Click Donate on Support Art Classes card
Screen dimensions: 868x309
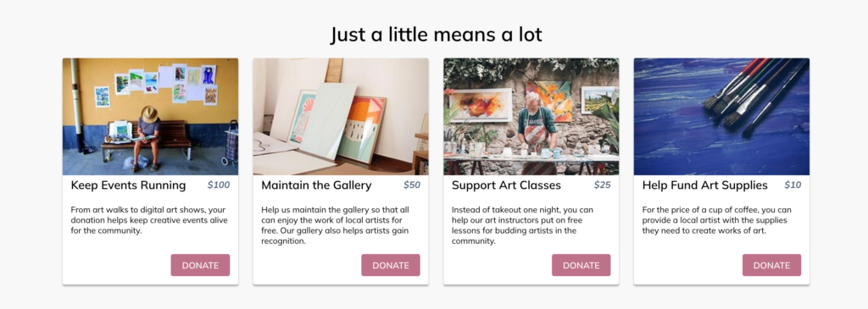pos(581,265)
